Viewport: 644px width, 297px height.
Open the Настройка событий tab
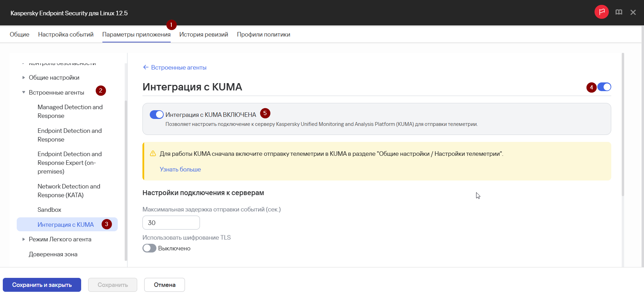coord(66,34)
